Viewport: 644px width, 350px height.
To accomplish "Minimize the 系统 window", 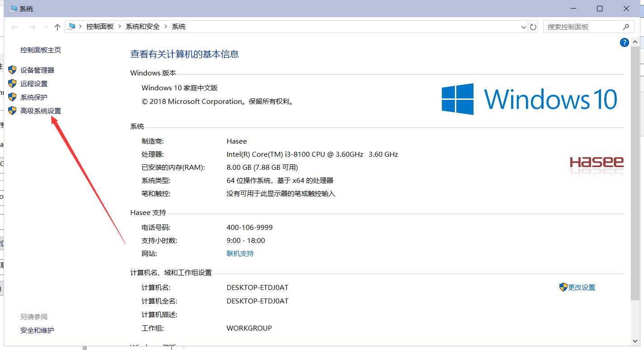I will pos(573,9).
